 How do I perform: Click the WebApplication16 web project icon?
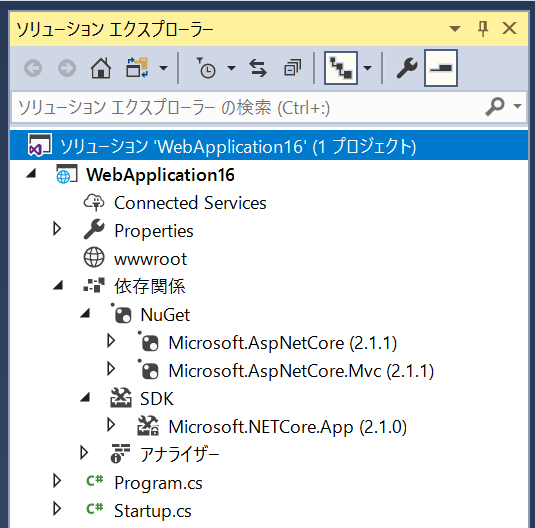coord(67,174)
